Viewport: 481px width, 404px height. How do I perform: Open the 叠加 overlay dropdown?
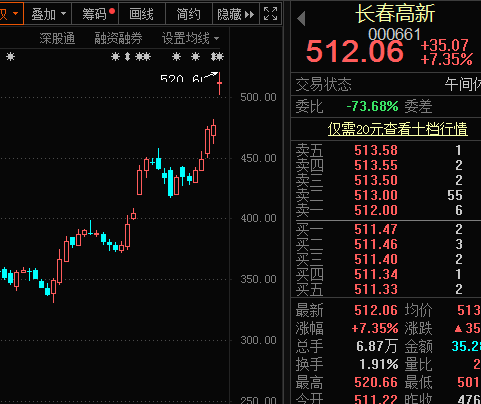[x=48, y=14]
